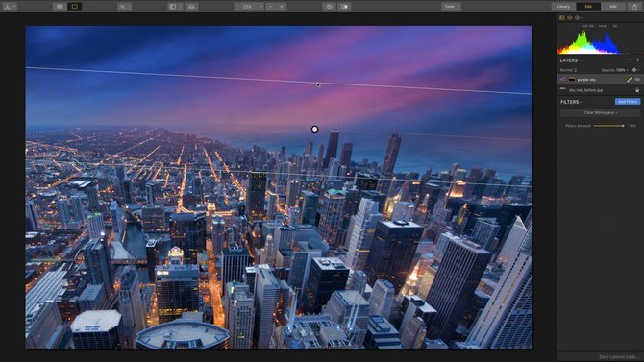Click the zoom in plus button
The height and width of the screenshot is (362, 644).
(282, 6)
